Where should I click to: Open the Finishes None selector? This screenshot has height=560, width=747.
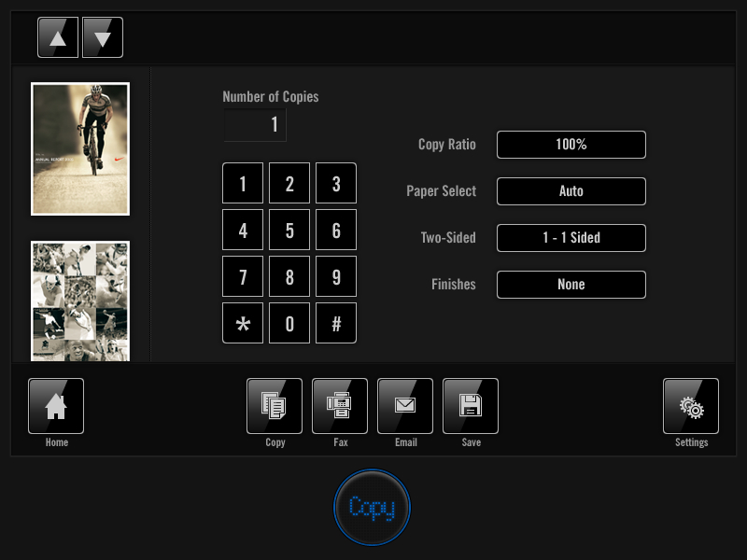(571, 285)
